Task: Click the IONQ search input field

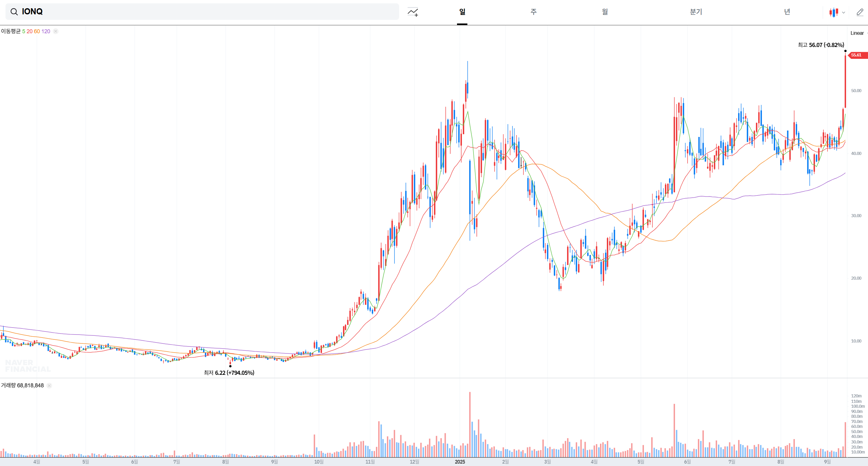Action: click(x=202, y=12)
